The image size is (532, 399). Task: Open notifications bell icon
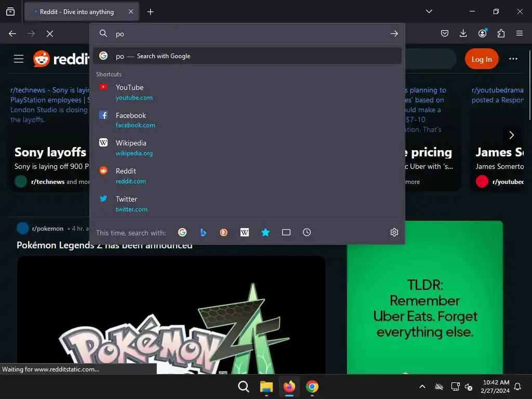click(x=518, y=387)
